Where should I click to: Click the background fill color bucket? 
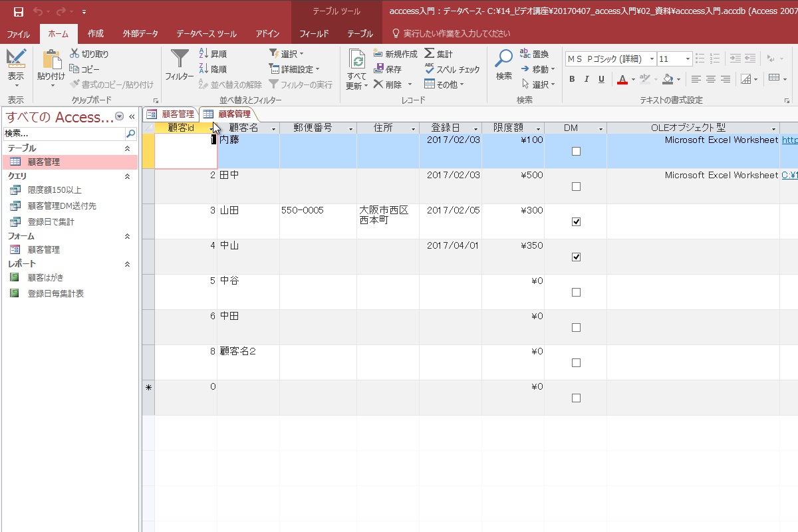pos(668,79)
